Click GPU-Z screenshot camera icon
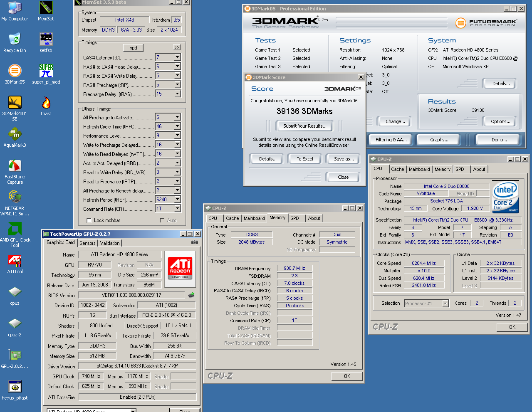Image resolution: width=532 pixels, height=412 pixels. click(x=194, y=242)
